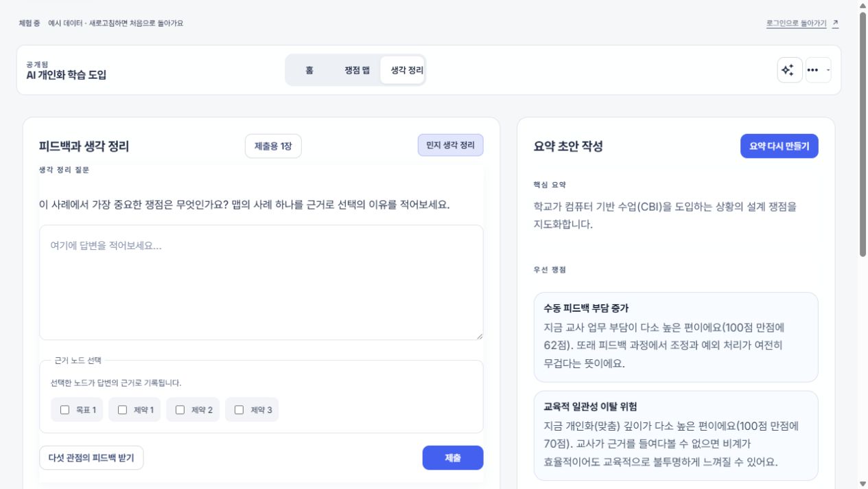Click the 요약 초안 작성 heading

tap(568, 146)
